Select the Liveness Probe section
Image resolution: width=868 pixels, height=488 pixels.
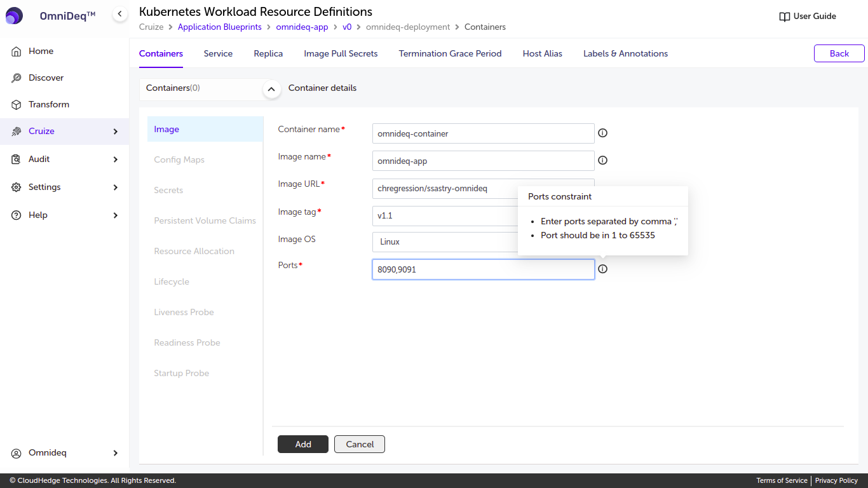(205, 312)
